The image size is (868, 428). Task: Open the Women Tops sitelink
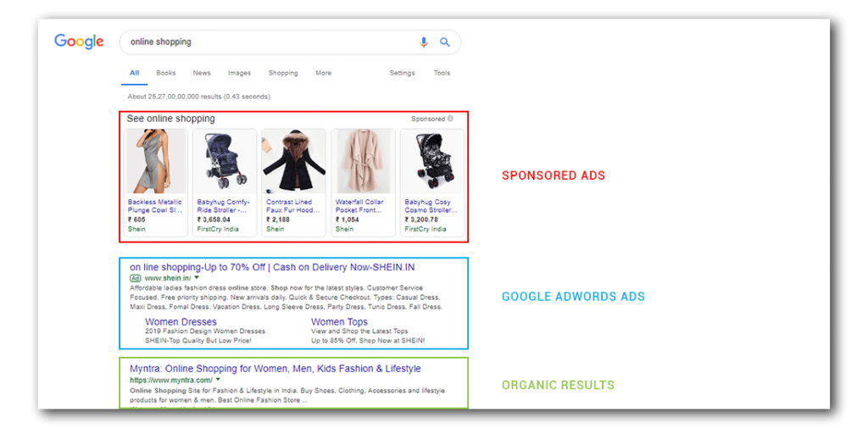(x=339, y=322)
